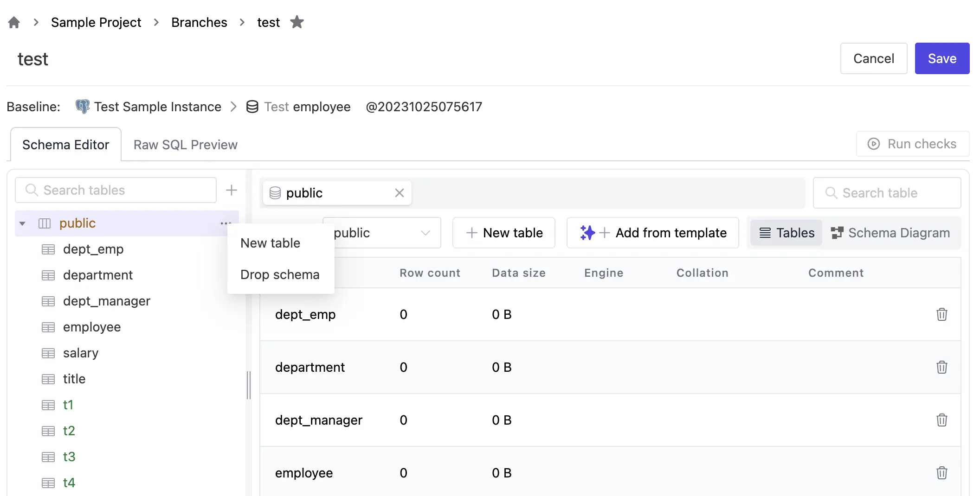Focus the Search tables input field

coord(116,190)
